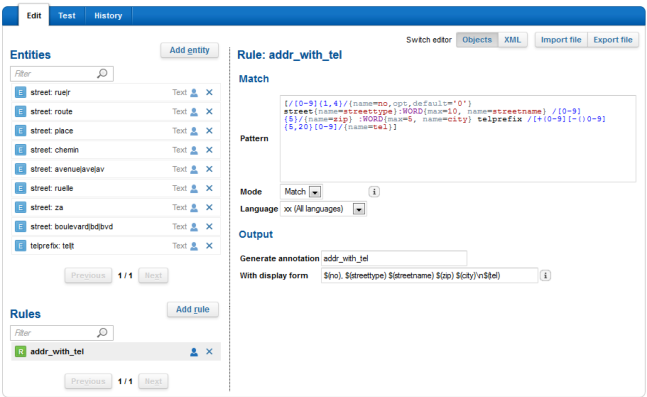647x397 pixels.
Task: Click user icon for 'street: ruelle'
Action: (194, 188)
